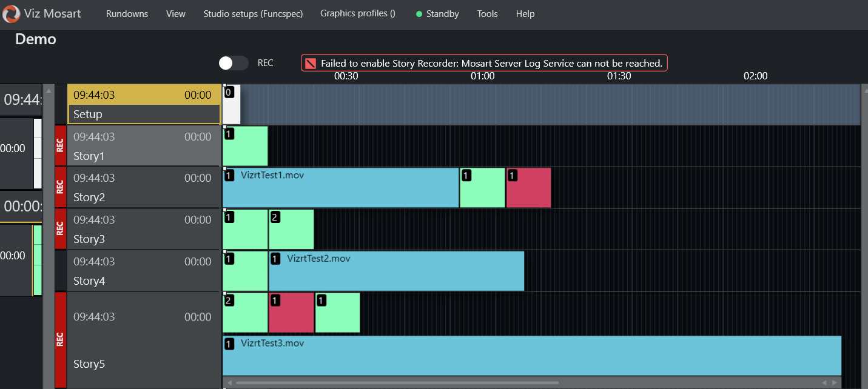Click the REC badge beside Story2
Viewport: 868px width, 389px height.
(60, 187)
